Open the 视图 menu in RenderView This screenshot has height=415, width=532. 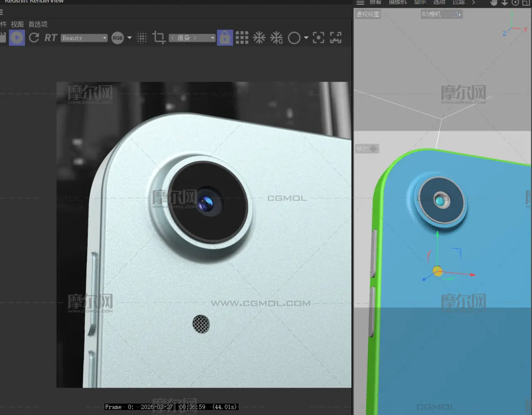click(x=17, y=24)
